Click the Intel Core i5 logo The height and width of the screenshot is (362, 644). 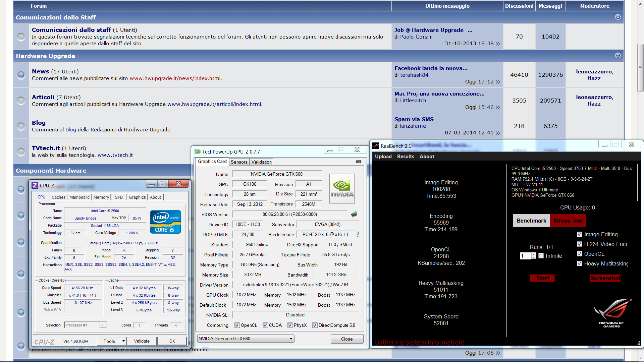click(165, 222)
